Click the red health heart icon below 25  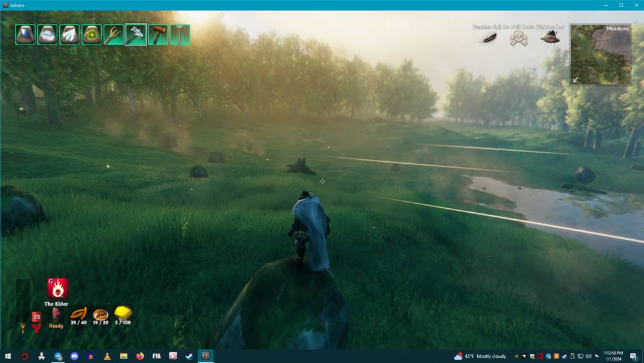tap(37, 328)
